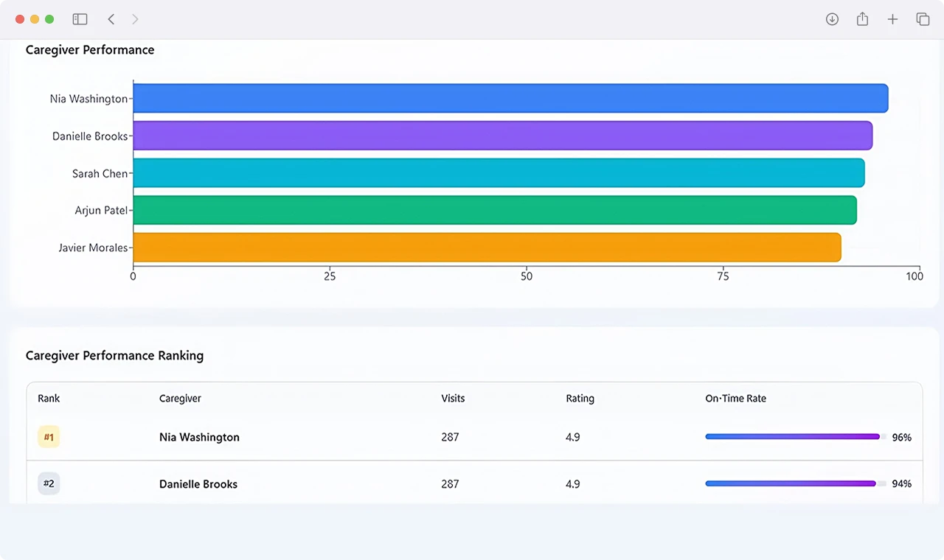This screenshot has width=944, height=560.
Task: Select Javier Morales' orange chart bar
Action: [x=487, y=248]
